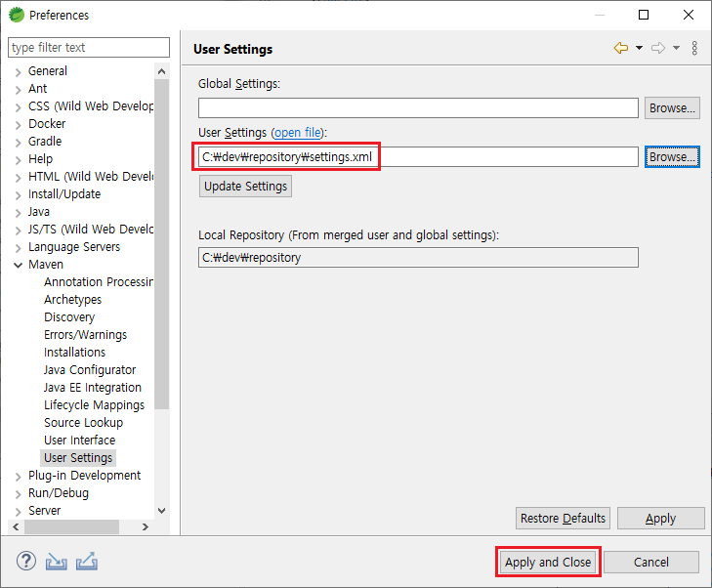Select the HTML (Wild Web Developer) item
The width and height of the screenshot is (712, 588).
point(91,177)
